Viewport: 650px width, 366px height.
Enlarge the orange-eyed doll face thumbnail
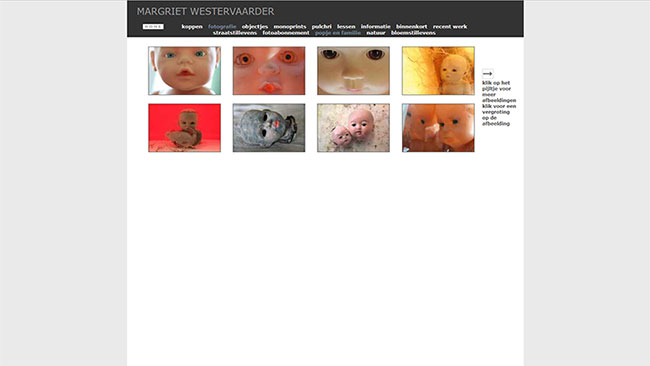(x=269, y=71)
